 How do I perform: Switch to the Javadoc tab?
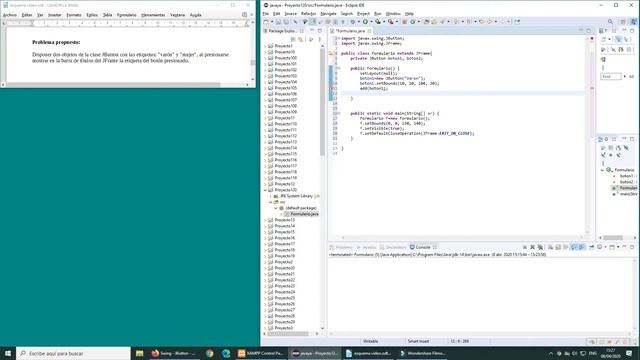click(x=366, y=247)
